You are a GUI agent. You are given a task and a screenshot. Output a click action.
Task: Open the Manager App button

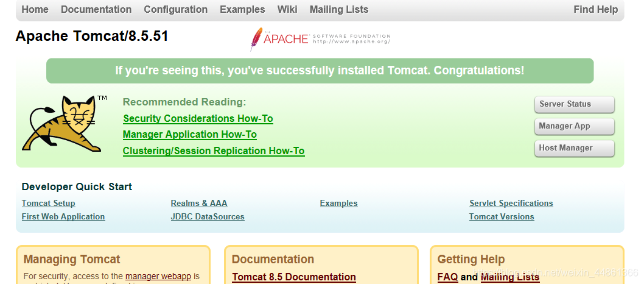[x=574, y=126]
